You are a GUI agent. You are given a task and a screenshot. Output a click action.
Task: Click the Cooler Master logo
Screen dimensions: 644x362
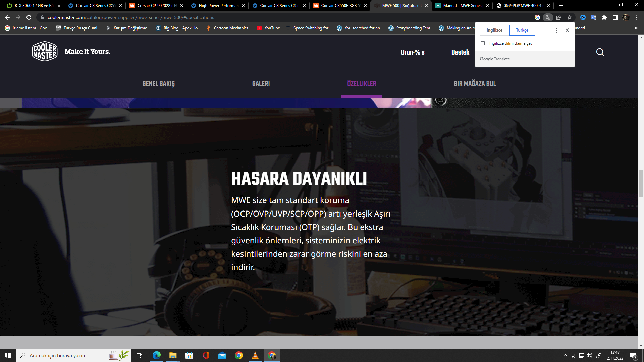[45, 51]
